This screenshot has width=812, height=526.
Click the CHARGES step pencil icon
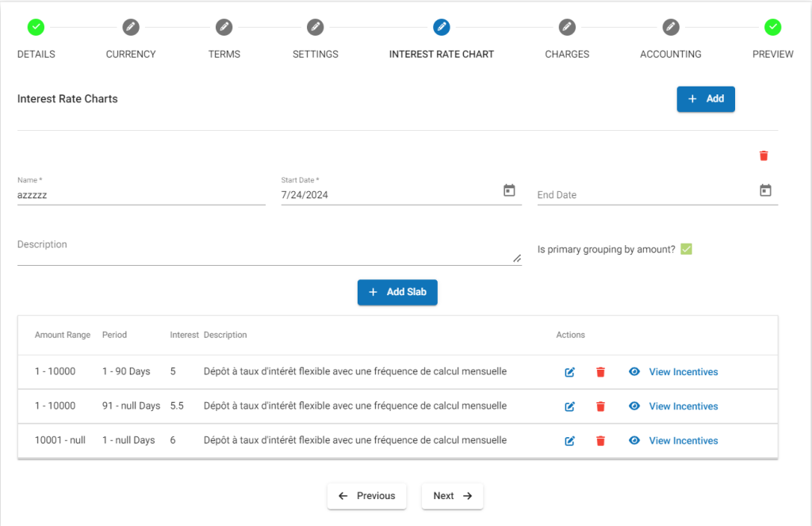click(x=567, y=27)
